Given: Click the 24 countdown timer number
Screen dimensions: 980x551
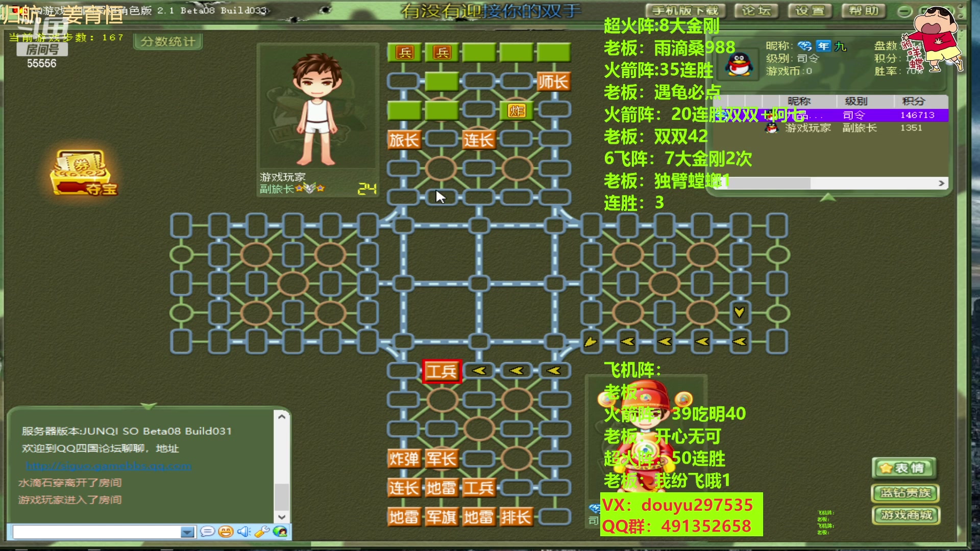Looking at the screenshot, I should [x=367, y=189].
